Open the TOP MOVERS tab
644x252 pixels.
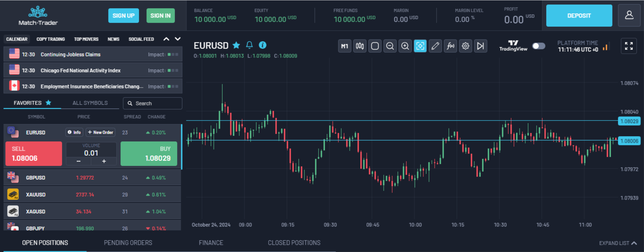86,39
